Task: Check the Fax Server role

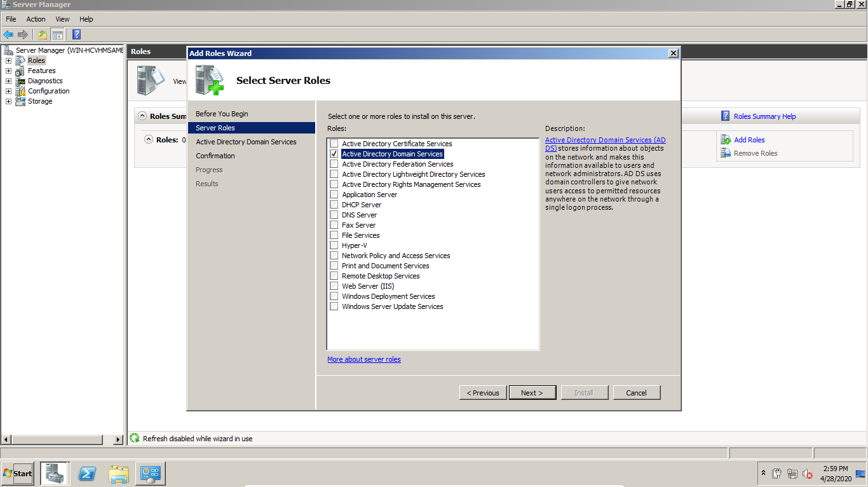Action: click(x=334, y=225)
